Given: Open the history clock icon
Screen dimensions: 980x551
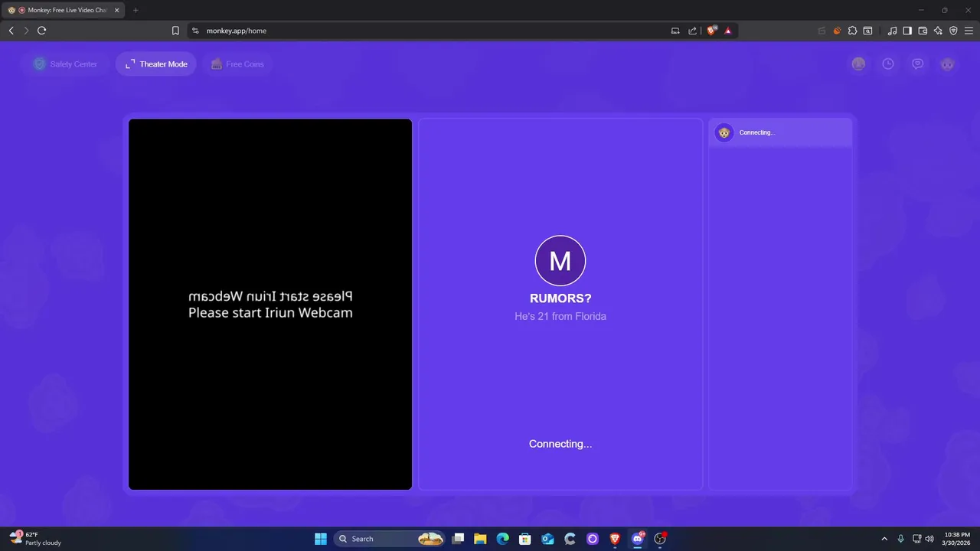Looking at the screenshot, I should coord(888,64).
